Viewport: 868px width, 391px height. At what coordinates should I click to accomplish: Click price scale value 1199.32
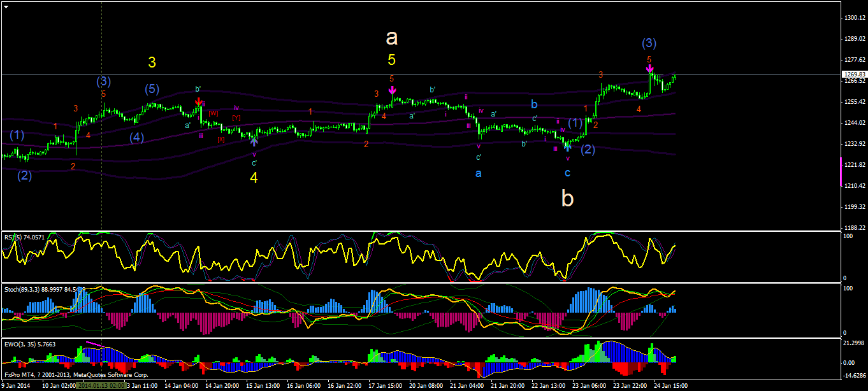coord(855,207)
